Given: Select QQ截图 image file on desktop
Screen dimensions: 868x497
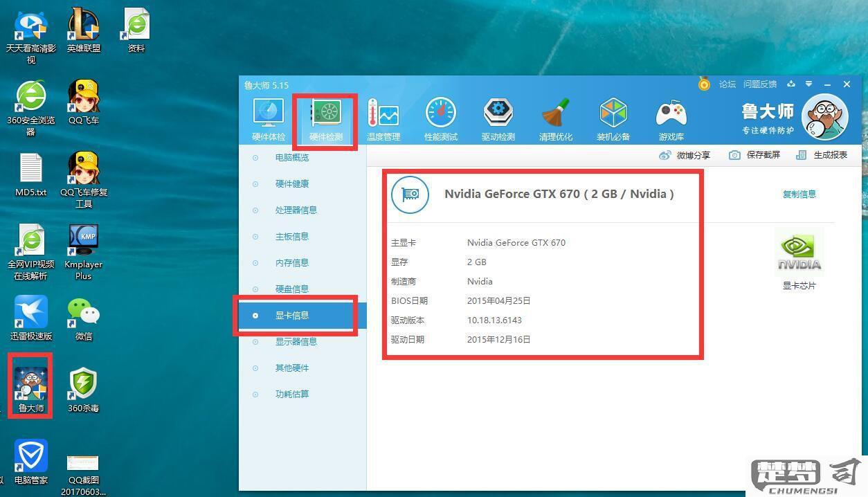Looking at the screenshot, I should click(x=84, y=474).
